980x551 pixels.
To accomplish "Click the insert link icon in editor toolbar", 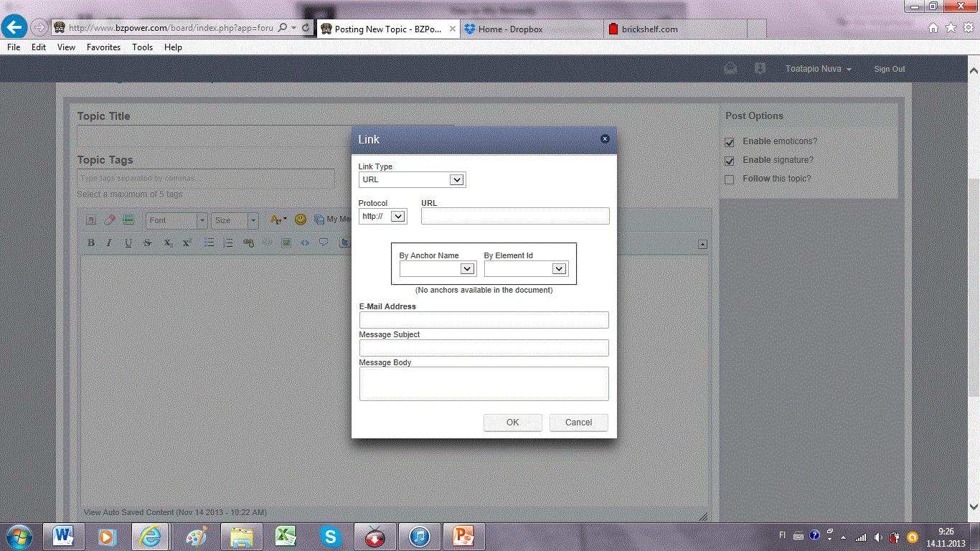I will 249,243.
